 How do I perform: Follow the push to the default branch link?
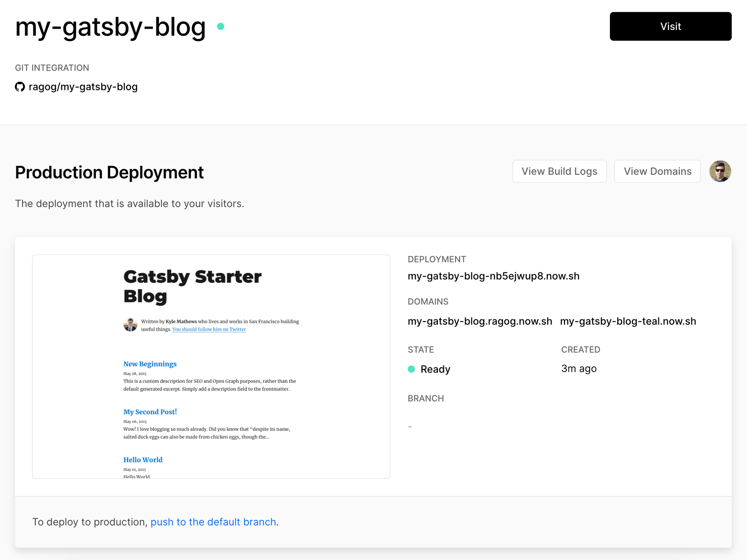[213, 522]
